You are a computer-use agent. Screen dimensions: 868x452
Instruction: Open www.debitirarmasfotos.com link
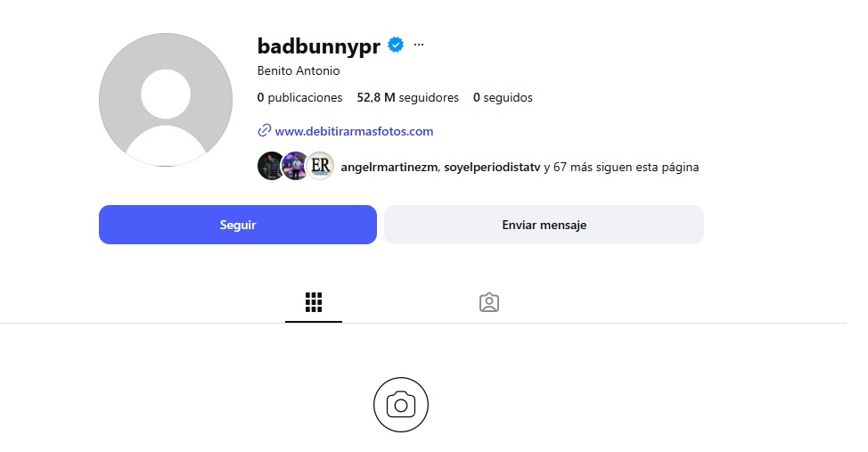pos(354,131)
